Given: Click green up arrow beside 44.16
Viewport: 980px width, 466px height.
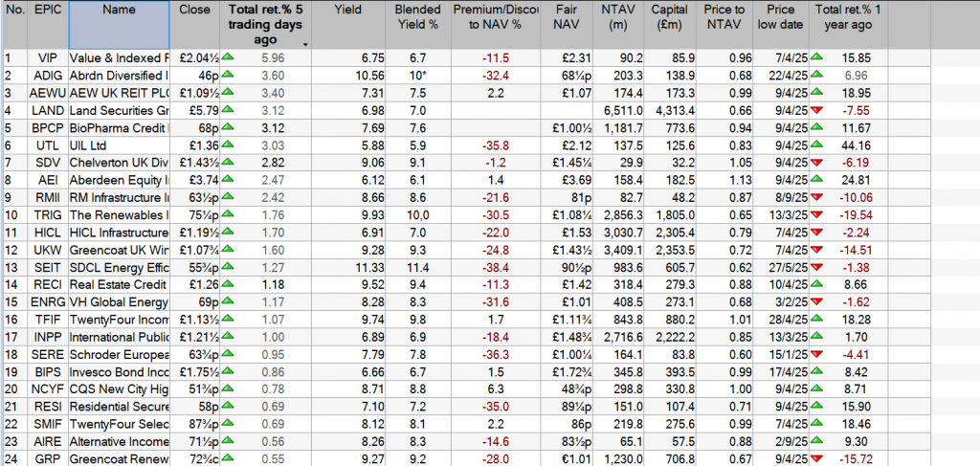Looking at the screenshot, I should click(x=817, y=144).
